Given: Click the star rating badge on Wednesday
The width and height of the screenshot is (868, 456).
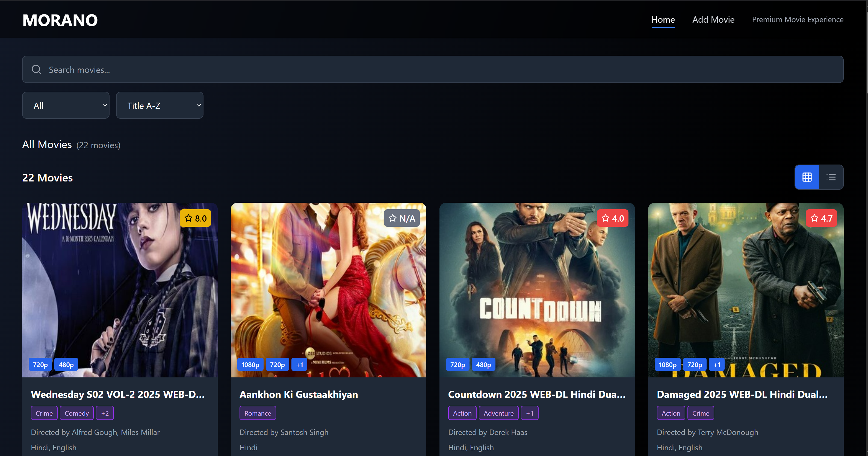Looking at the screenshot, I should click(x=196, y=218).
